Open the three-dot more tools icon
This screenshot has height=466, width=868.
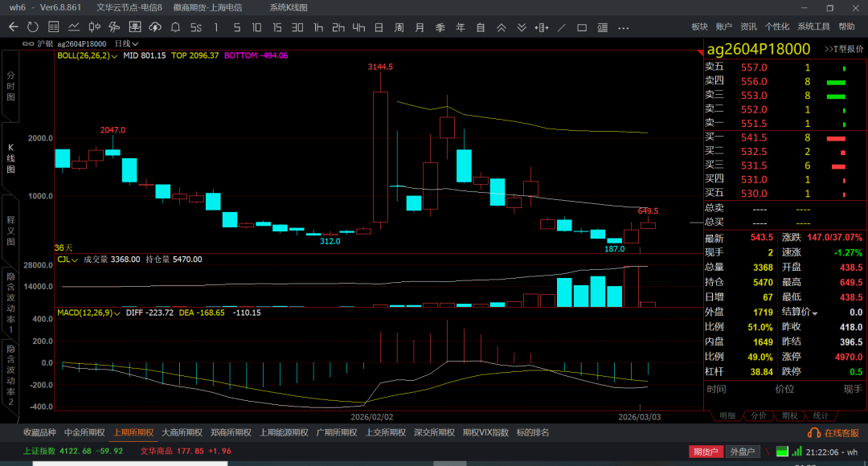pos(623,27)
